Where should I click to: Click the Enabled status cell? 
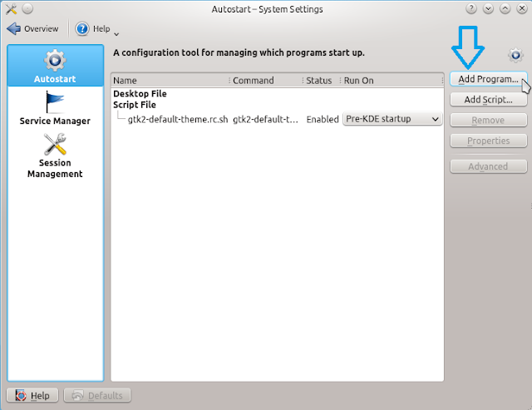pos(323,120)
